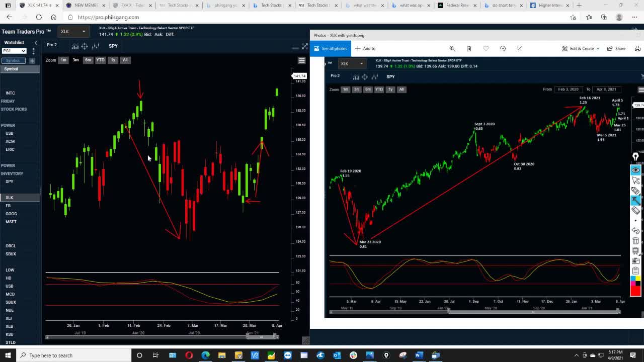Select the arrow drawing tool in the annotation toolbar

tap(635, 200)
